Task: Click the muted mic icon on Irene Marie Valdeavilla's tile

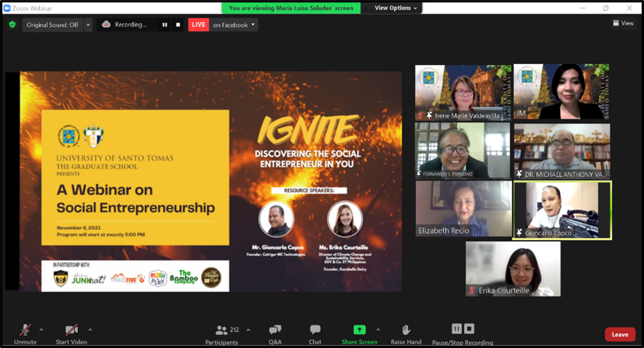Action: point(420,116)
